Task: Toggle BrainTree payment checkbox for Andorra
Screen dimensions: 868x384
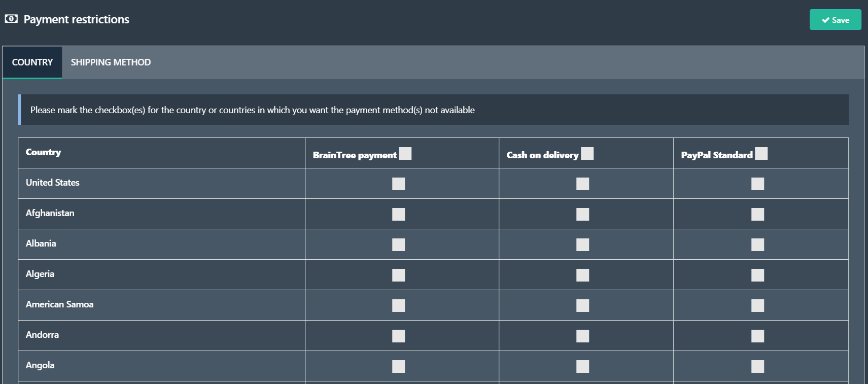Action: pos(399,336)
